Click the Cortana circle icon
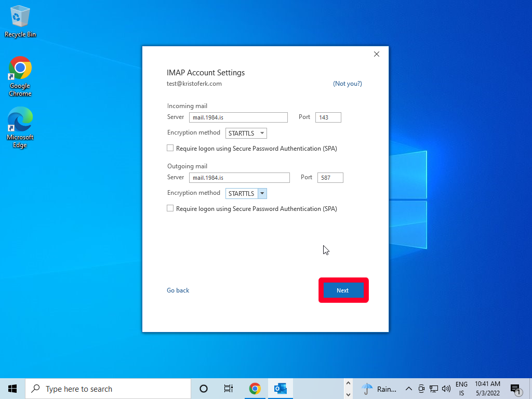This screenshot has height=399, width=532. coord(204,389)
